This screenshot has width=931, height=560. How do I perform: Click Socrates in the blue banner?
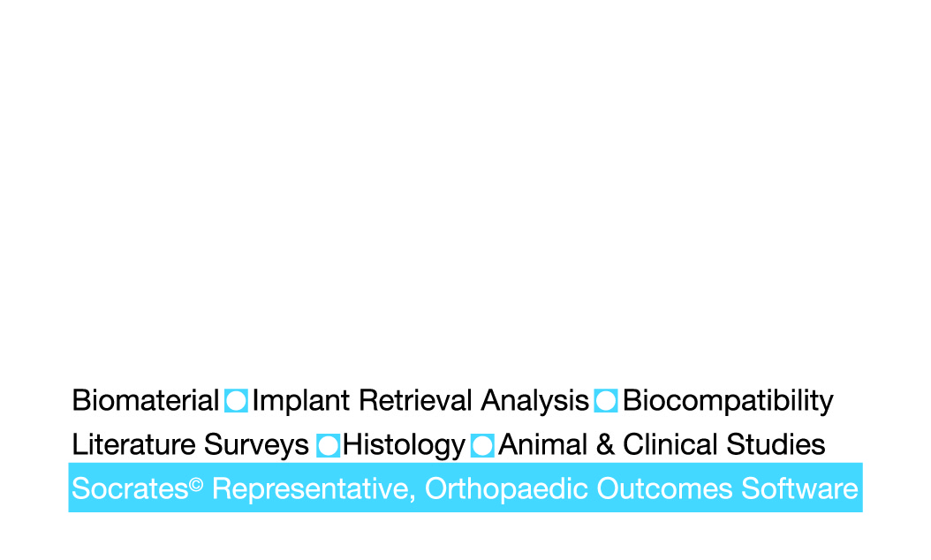click(130, 488)
